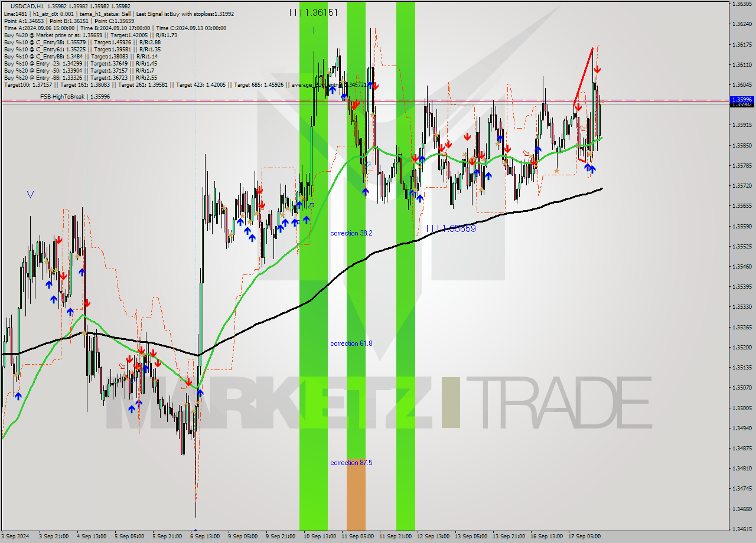Click the 1.35915 price axis label
This screenshot has width=756, height=543.
click(742, 125)
